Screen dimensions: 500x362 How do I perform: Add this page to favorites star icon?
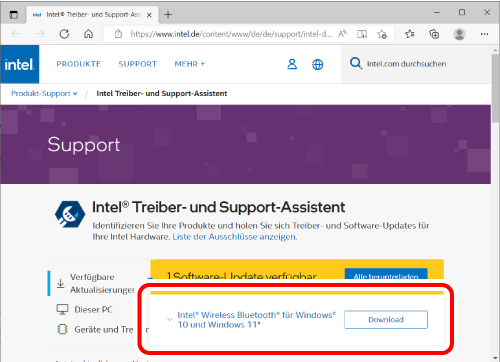[382, 34]
